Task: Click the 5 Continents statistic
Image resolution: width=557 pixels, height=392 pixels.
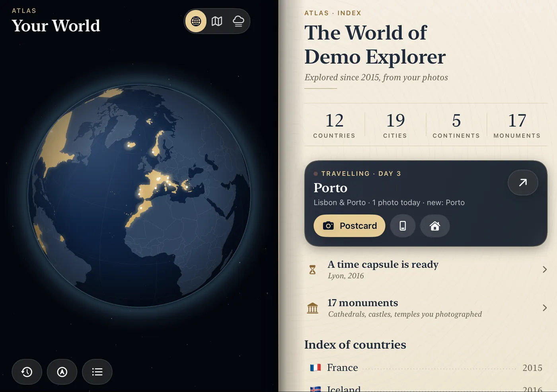Action: click(456, 125)
